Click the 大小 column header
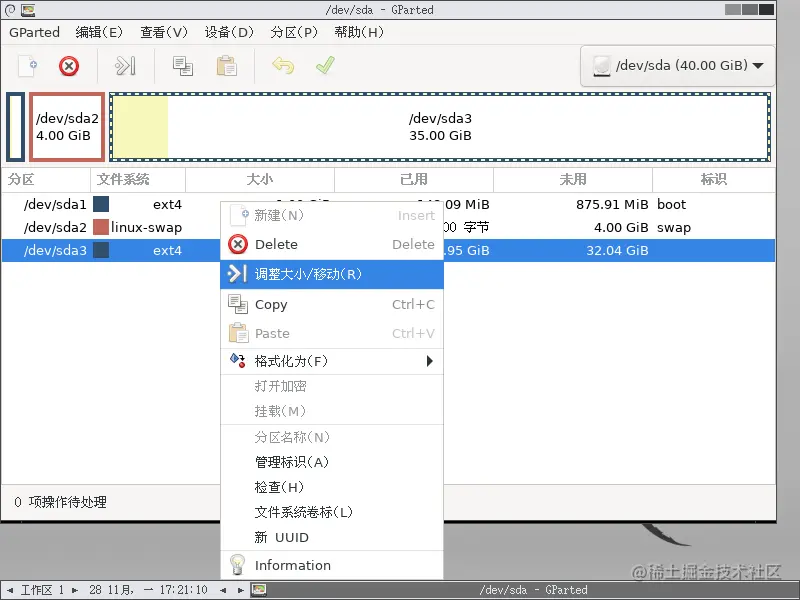 pos(260,180)
